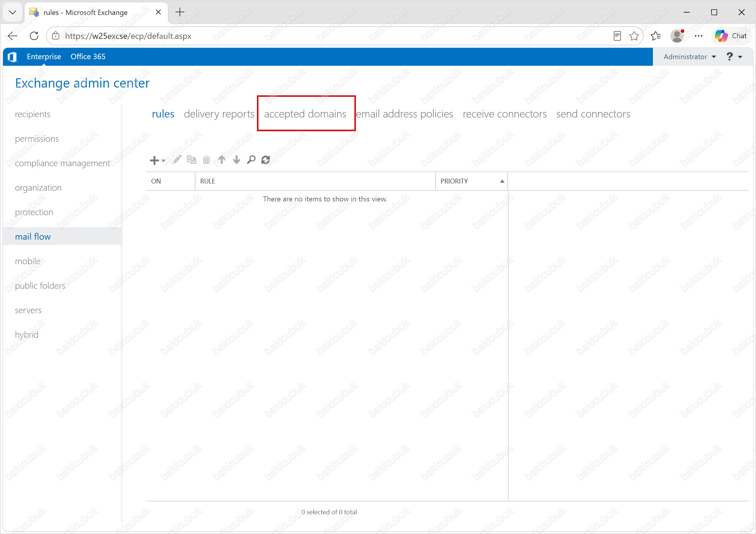
Task: Reload the page with browser refresh button
Action: (x=34, y=36)
